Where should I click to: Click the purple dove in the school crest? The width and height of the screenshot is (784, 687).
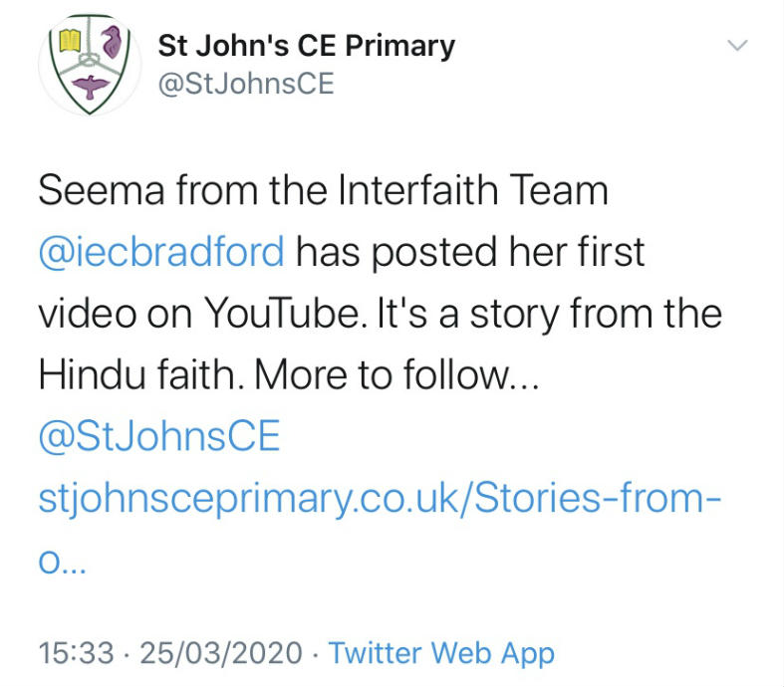pos(90,87)
